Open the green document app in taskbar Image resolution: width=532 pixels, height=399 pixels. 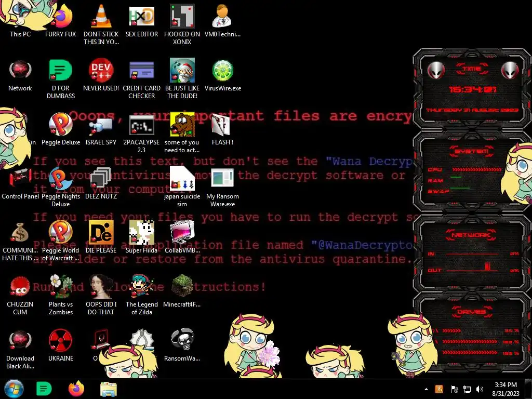[44, 389]
